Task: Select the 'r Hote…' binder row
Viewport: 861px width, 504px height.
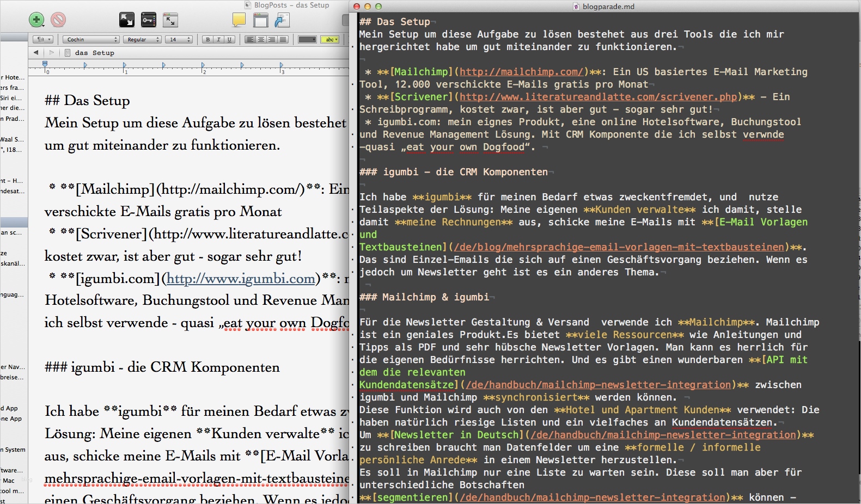Action: tap(12, 77)
